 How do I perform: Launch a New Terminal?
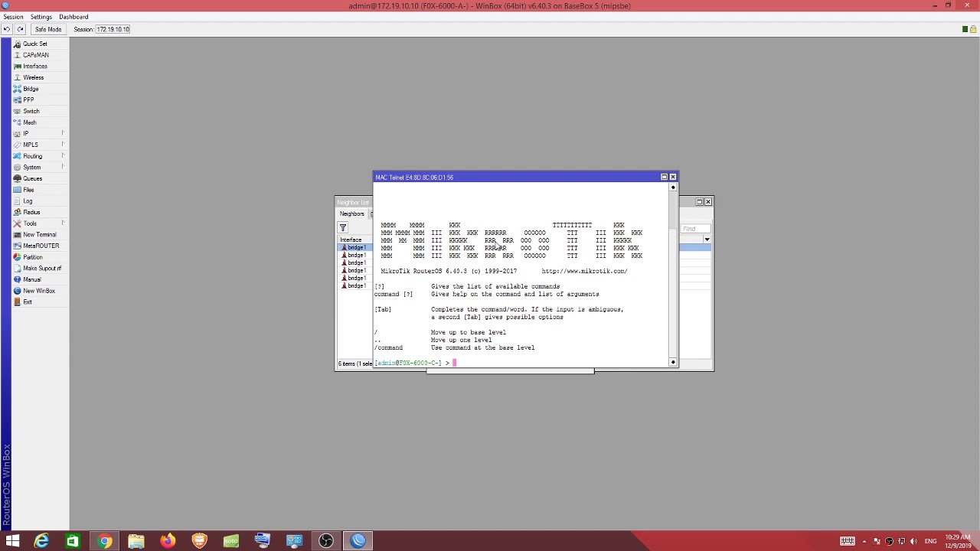click(39, 234)
